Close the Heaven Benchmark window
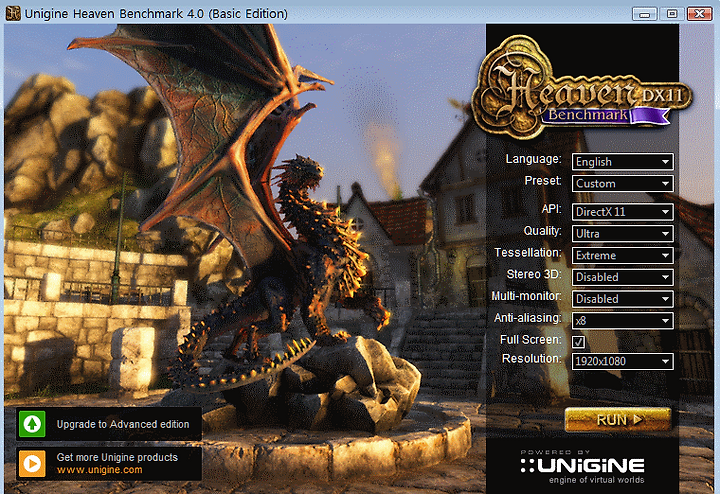The width and height of the screenshot is (720, 494). tap(699, 14)
